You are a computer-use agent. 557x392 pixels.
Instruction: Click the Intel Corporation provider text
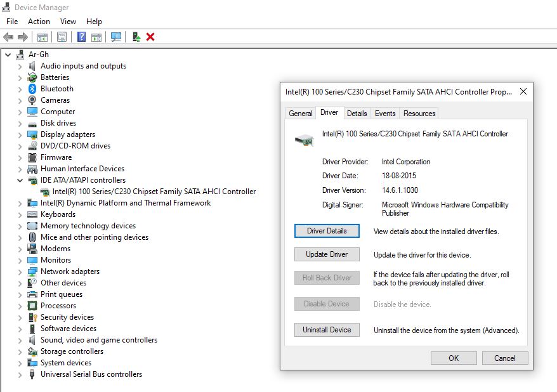(406, 162)
